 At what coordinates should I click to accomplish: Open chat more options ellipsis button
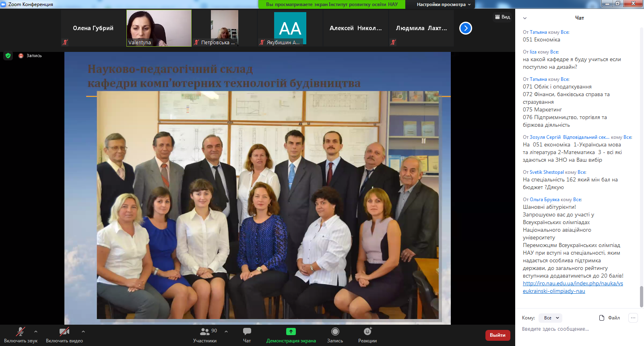point(633,318)
